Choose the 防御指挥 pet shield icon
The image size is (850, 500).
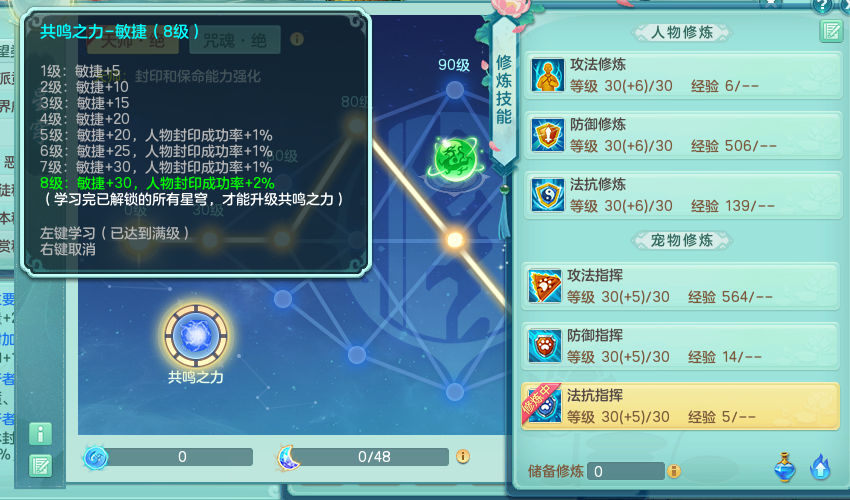click(x=545, y=346)
